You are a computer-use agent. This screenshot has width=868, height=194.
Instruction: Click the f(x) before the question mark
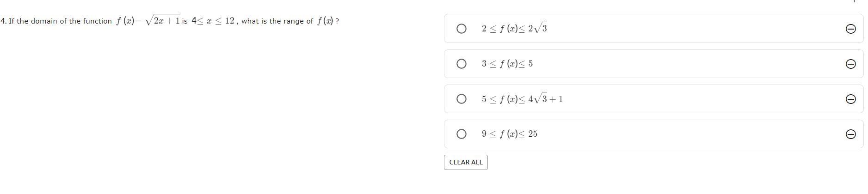(x=325, y=21)
